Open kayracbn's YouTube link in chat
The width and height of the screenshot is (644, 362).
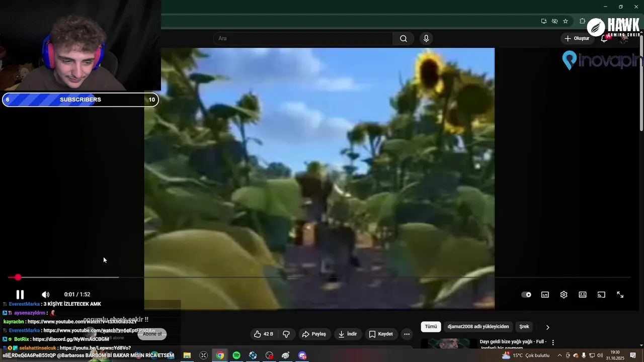[x=82, y=322]
